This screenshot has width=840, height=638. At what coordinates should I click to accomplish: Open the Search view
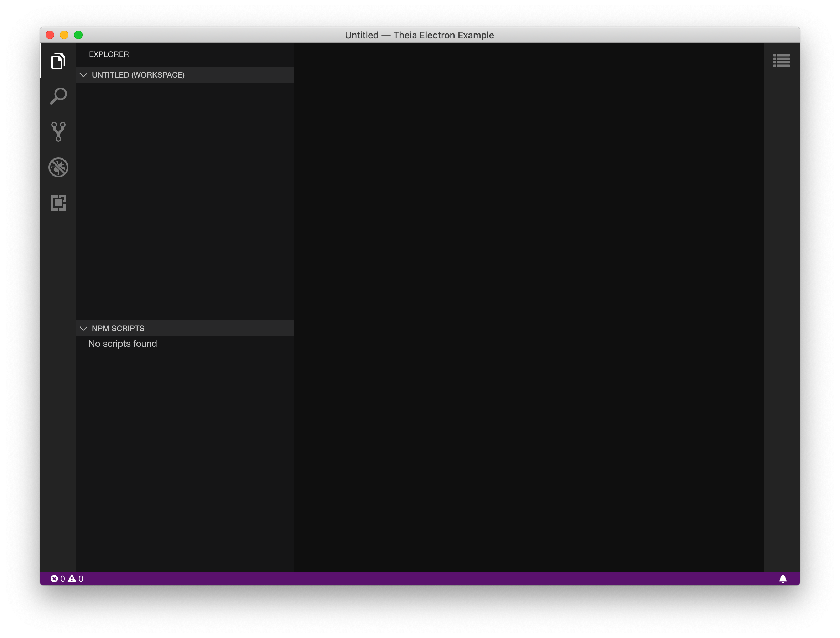(58, 96)
